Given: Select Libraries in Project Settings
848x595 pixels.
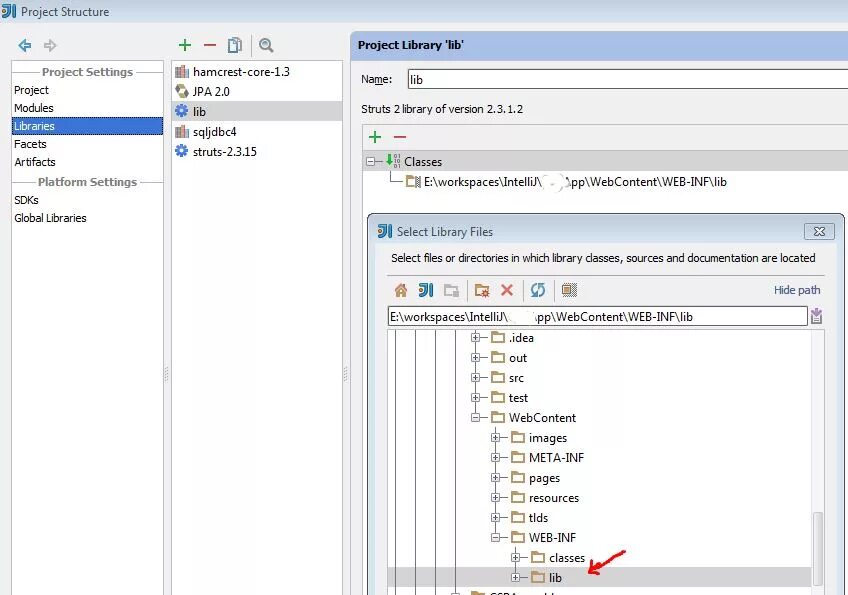Looking at the screenshot, I should 87,126.
